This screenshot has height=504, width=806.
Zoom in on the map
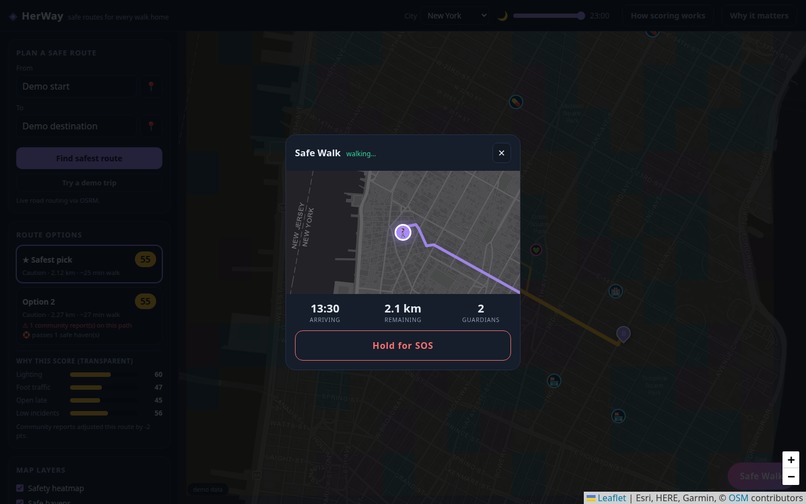[791, 460]
